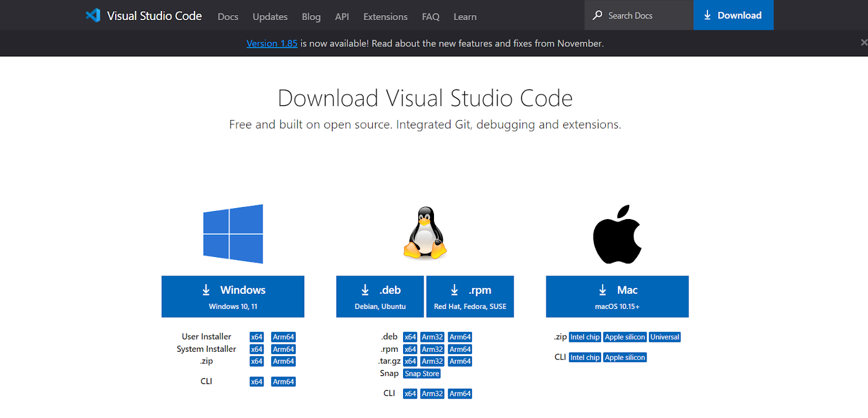This screenshot has height=418, width=868.
Task: Select x64 for Linux CLI
Action: coord(410,394)
